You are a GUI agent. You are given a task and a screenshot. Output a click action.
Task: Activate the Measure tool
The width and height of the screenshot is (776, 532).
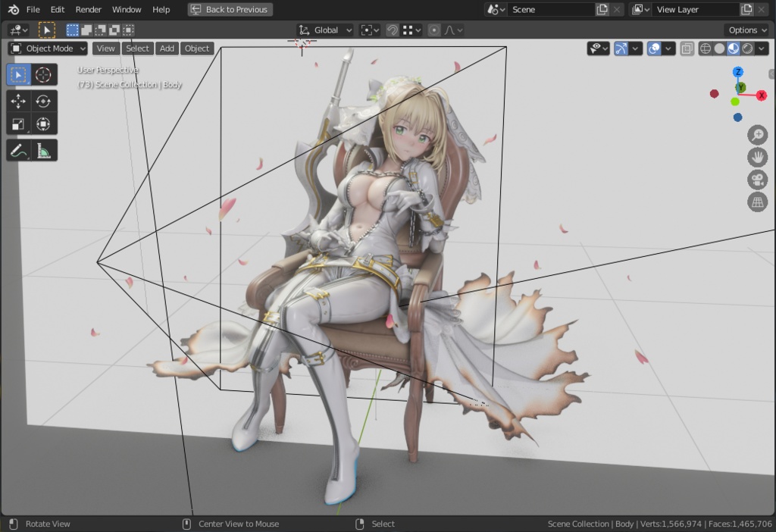(43, 149)
